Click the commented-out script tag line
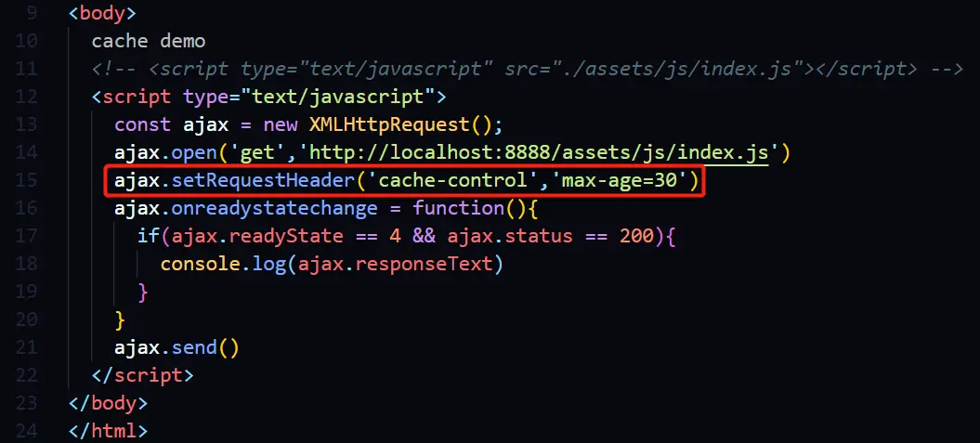Viewport: 980px width, 443px height. point(528,69)
